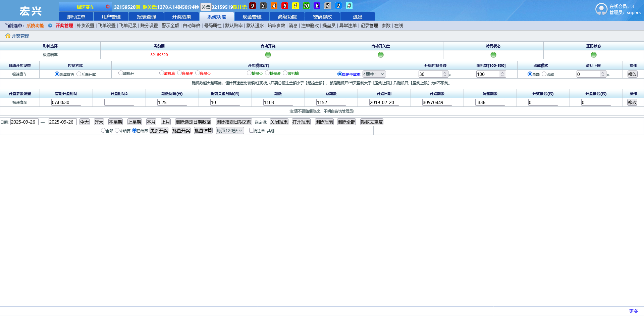The height and width of the screenshot is (318, 644).
Task: Open the 警示金额 submenu link
Action: coord(170,26)
